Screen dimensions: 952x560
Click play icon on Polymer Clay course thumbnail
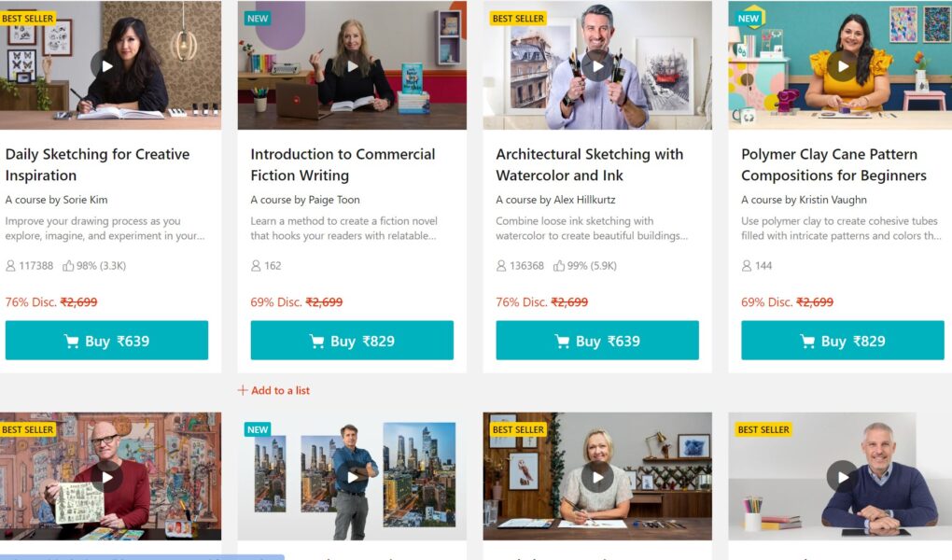tap(843, 65)
